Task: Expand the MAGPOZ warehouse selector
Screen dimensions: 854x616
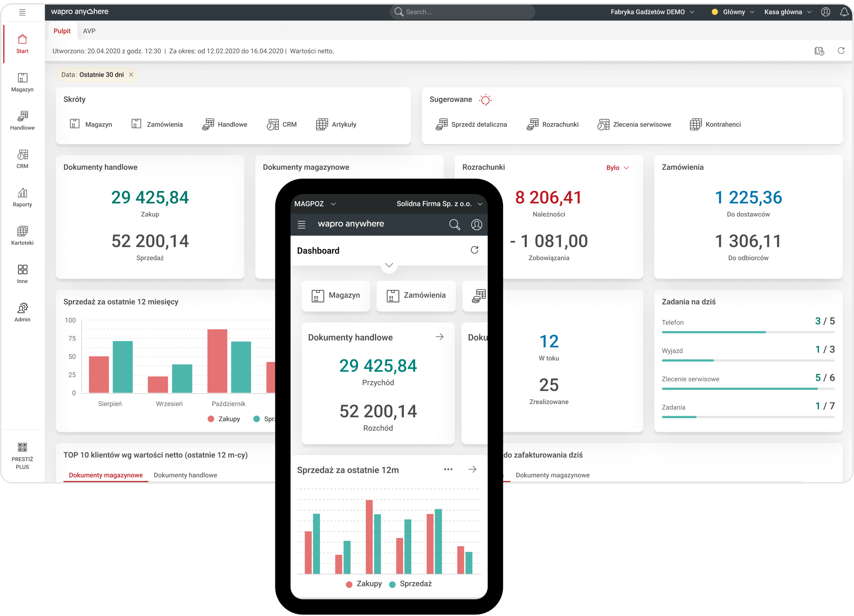Action: [x=315, y=204]
